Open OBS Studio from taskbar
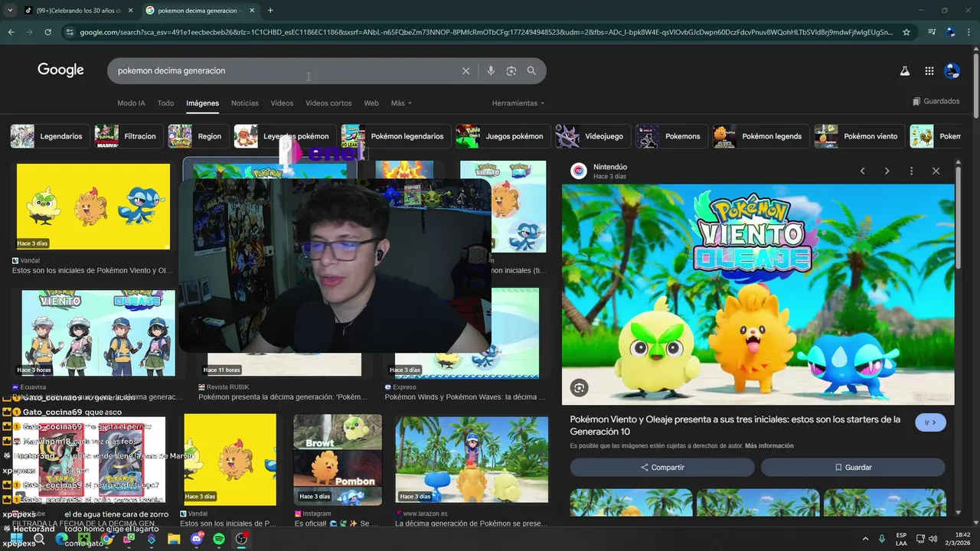The image size is (980, 551). [241, 539]
